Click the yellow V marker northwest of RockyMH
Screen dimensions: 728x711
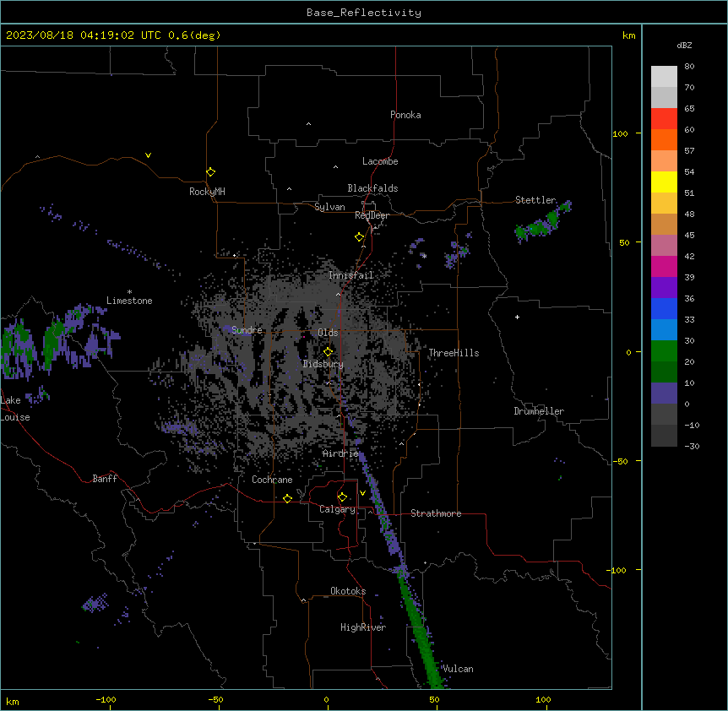(148, 155)
